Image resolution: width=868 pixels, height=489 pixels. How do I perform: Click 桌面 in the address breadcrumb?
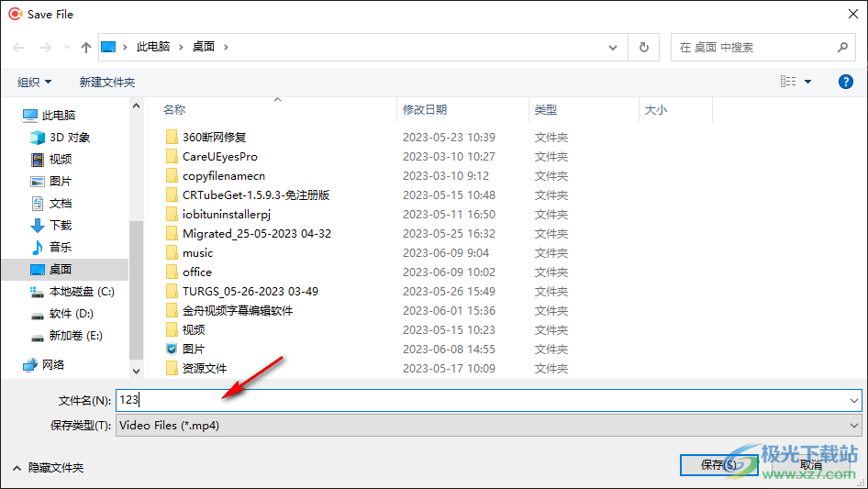tap(203, 47)
